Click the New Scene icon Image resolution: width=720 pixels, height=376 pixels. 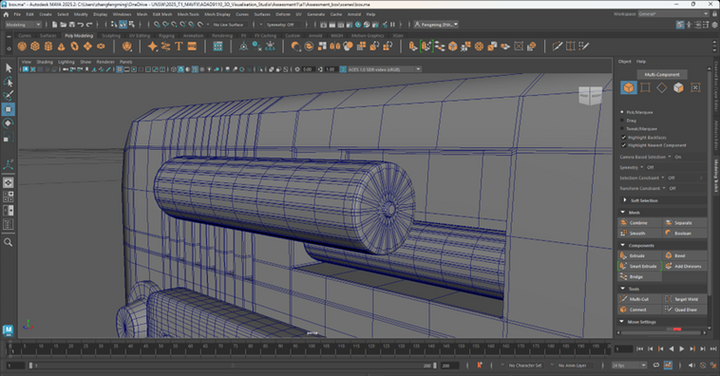click(x=55, y=25)
